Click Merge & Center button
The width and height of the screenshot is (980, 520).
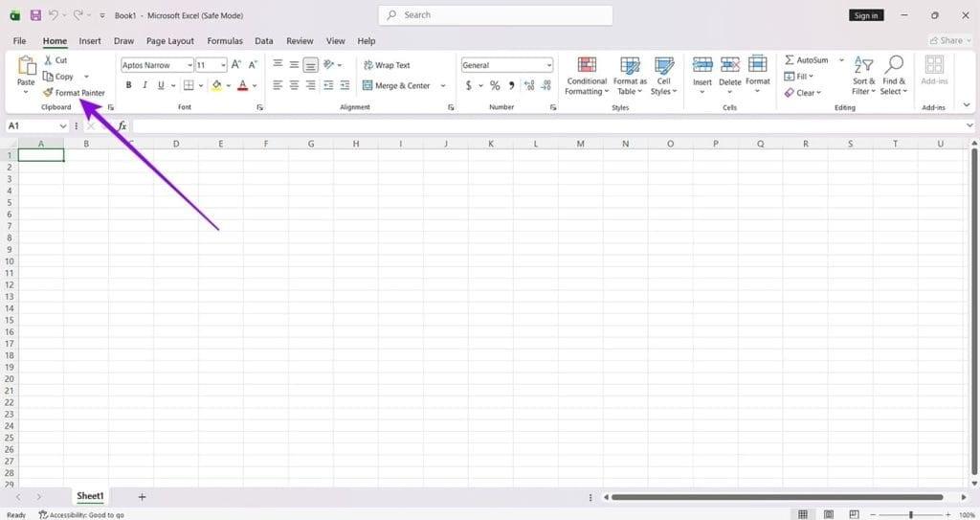click(397, 86)
